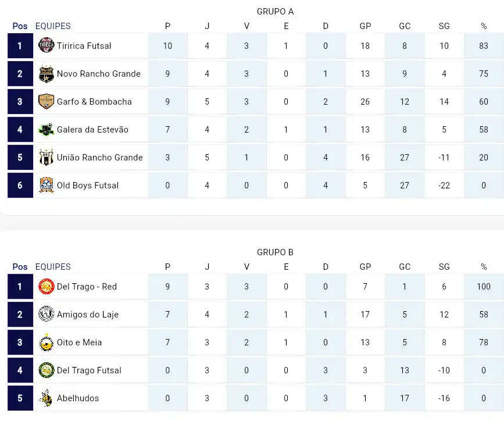504x421 pixels.
Task: Click the Galera da Estevão team logo
Action: 46,129
